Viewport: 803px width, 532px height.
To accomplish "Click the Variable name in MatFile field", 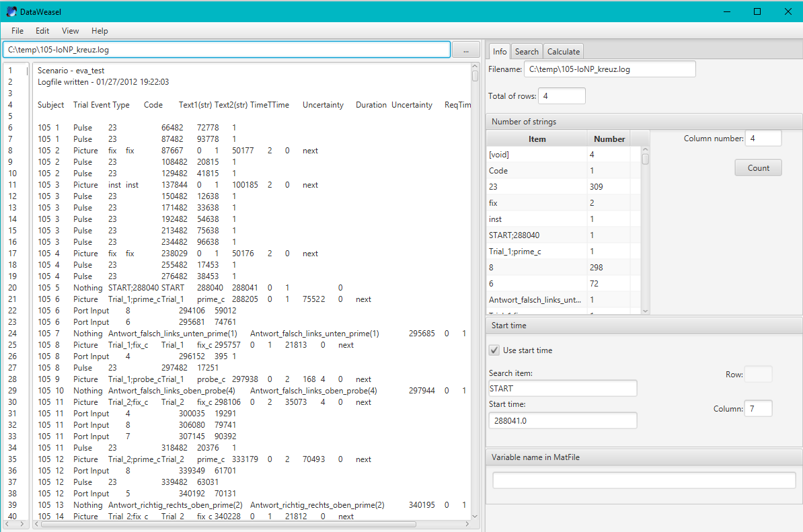I will 644,480.
